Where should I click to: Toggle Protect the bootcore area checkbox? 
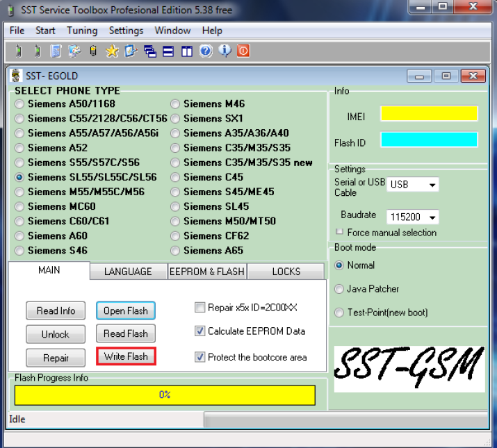coord(199,357)
